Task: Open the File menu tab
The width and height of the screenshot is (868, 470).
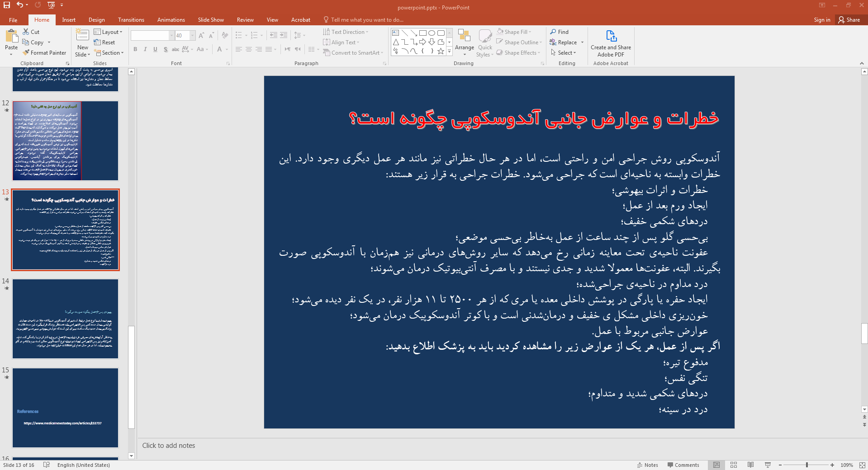Action: [x=13, y=19]
